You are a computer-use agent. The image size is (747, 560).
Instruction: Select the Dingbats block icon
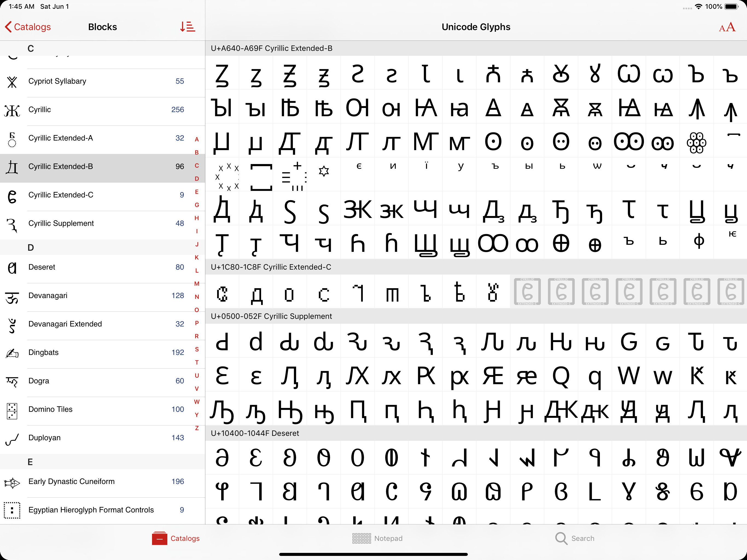12,353
